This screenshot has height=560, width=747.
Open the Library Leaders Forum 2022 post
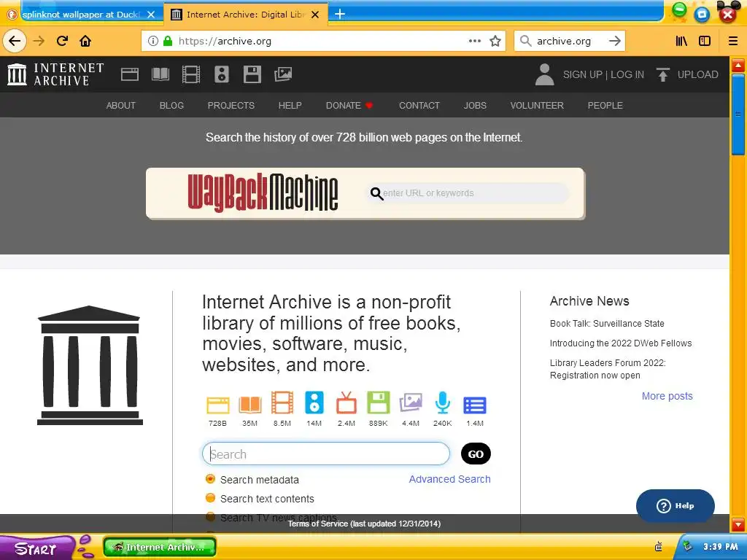point(608,369)
